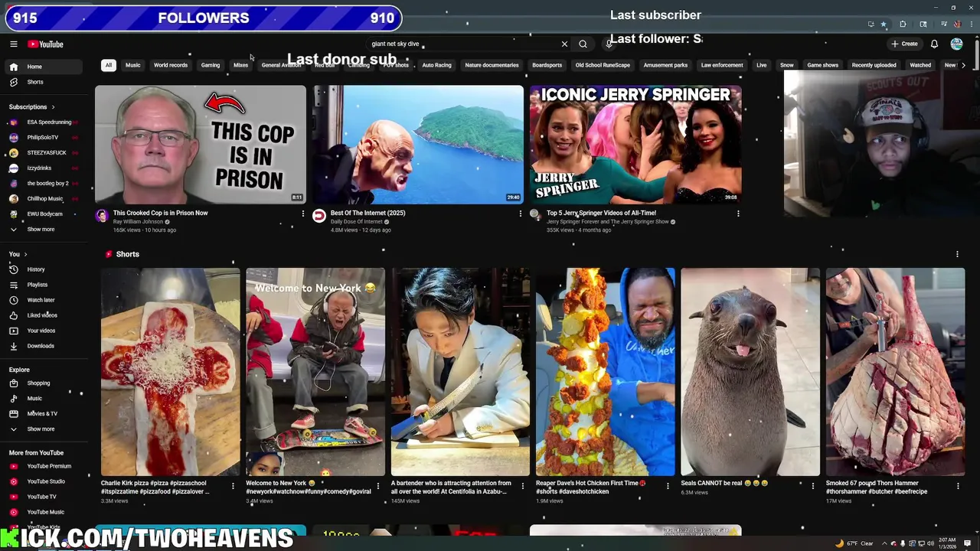
Task: Clear the search box with the X
Action: [x=565, y=44]
